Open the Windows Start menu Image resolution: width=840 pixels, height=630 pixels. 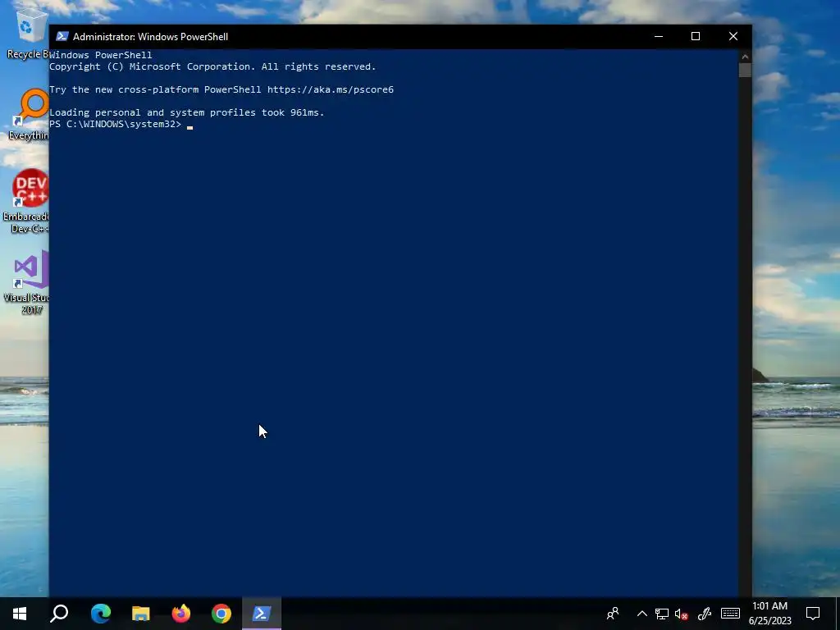point(20,614)
